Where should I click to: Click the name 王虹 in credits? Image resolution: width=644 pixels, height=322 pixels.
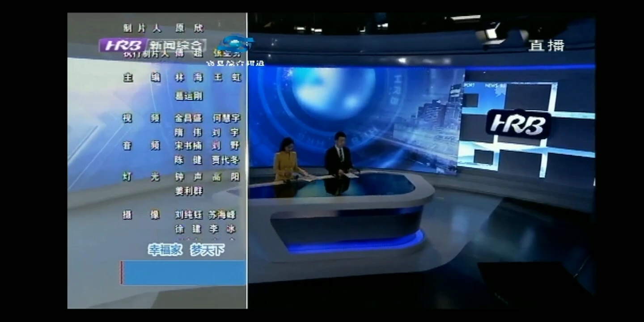point(227,78)
